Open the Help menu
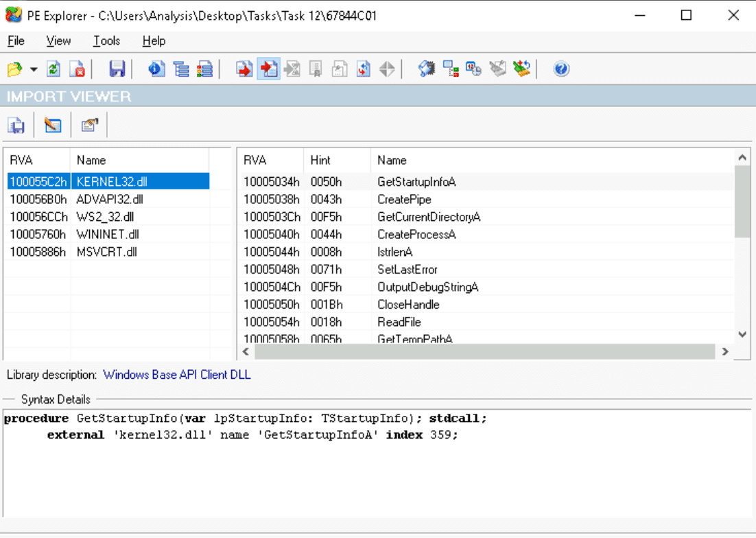This screenshot has height=538, width=756. (154, 41)
